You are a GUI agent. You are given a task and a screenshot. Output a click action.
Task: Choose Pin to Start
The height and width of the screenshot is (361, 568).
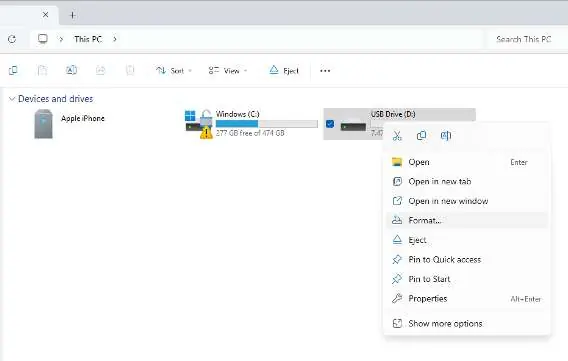pyautogui.click(x=467, y=279)
